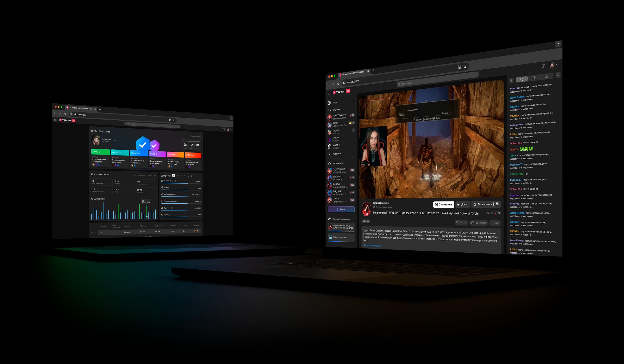Switch to the @ mentions chat tab
This screenshot has width=624, height=364.
(534, 78)
